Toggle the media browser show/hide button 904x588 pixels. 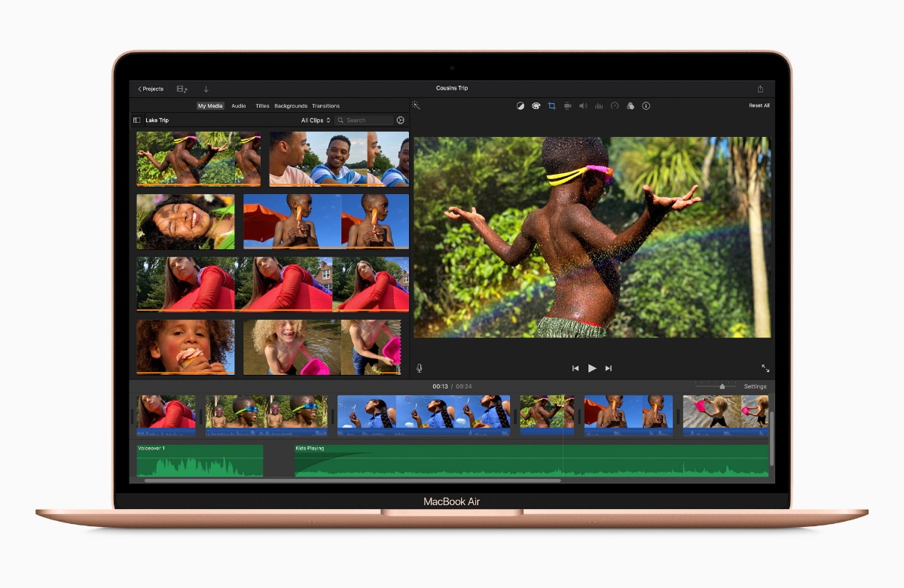182,89
